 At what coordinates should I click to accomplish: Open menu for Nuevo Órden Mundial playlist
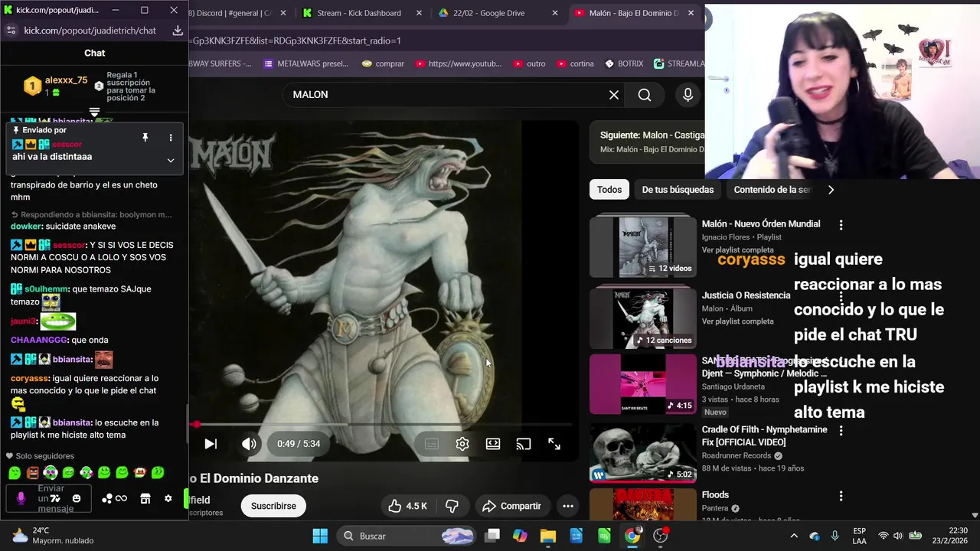841,225
